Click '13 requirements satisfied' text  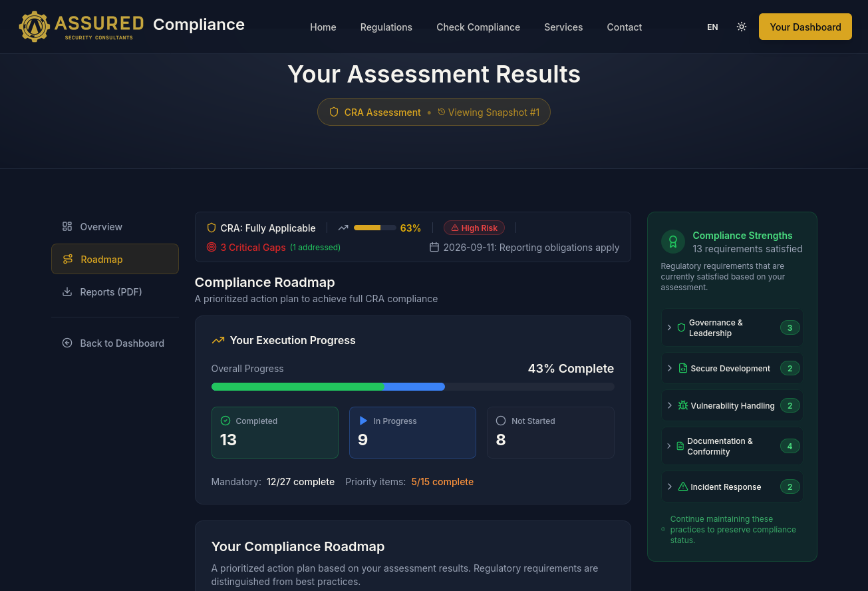click(748, 249)
